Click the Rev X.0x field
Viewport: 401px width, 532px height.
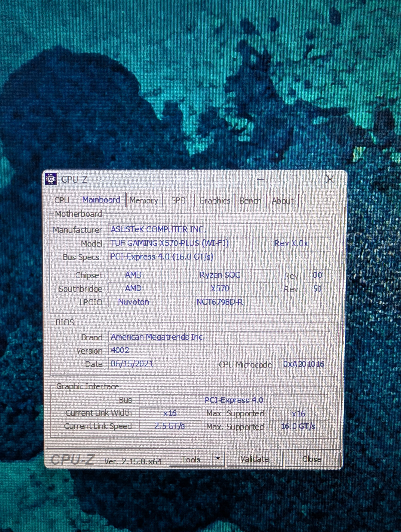click(292, 243)
